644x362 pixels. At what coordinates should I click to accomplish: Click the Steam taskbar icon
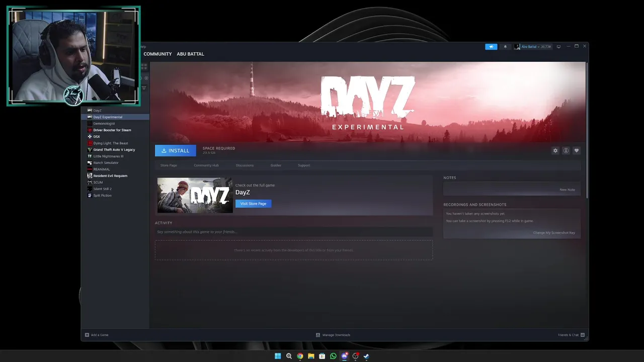tap(366, 356)
